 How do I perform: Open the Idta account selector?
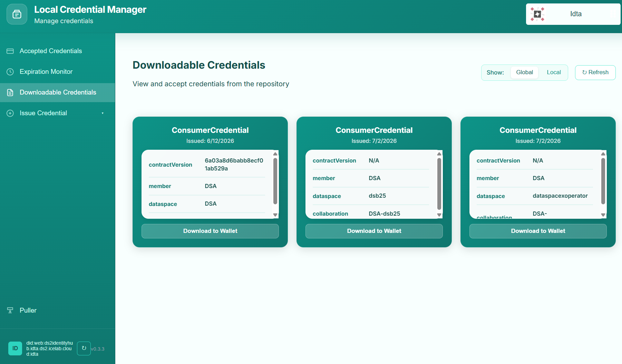click(x=573, y=14)
